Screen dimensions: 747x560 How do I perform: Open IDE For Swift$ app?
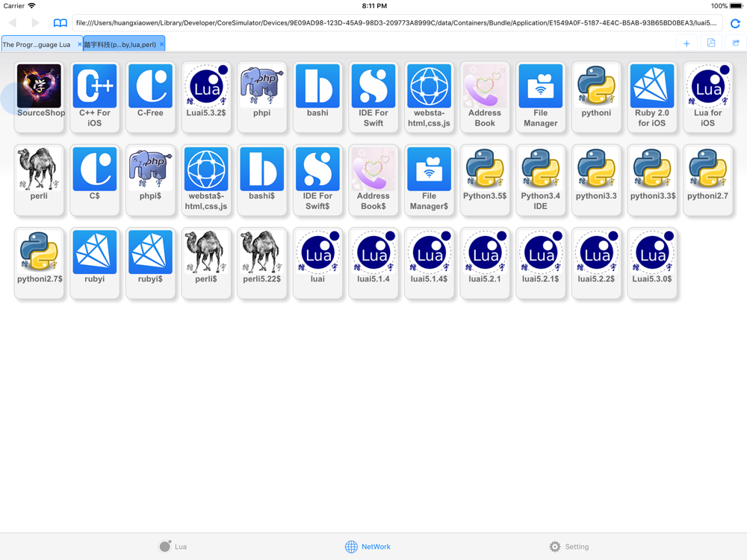(x=317, y=180)
